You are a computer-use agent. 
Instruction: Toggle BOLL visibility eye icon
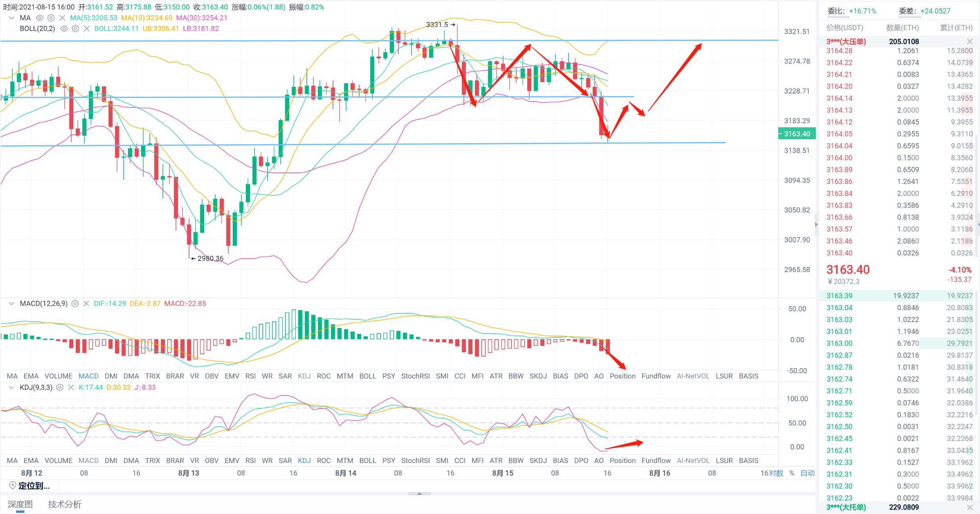[64, 29]
